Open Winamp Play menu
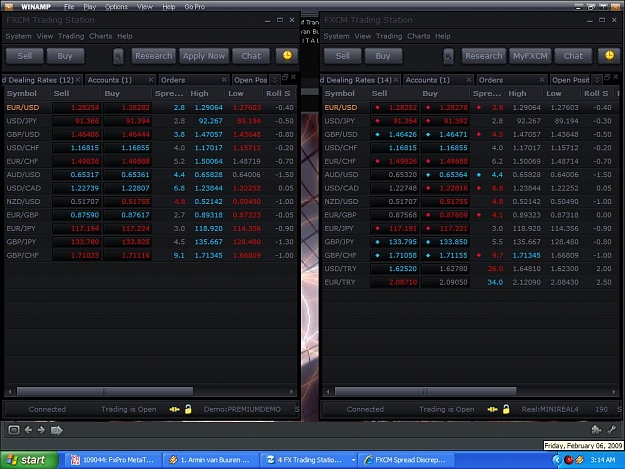This screenshot has height=469, width=625. click(x=90, y=7)
